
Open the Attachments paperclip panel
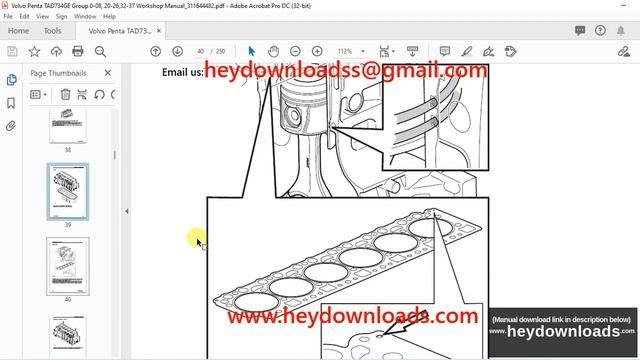pos(11,126)
